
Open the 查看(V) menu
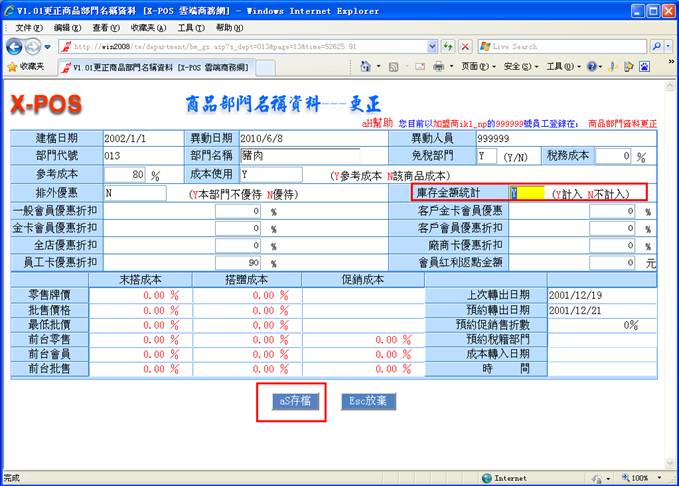pos(105,28)
